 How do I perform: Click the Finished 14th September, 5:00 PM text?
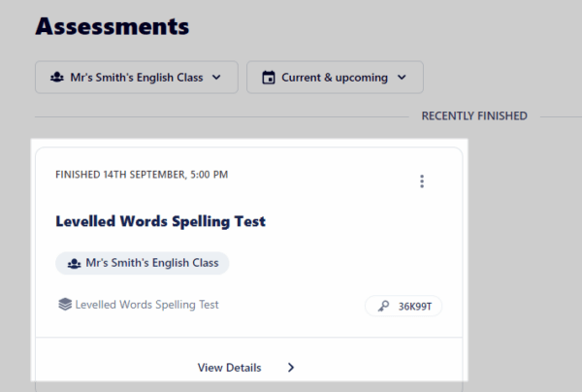142,175
